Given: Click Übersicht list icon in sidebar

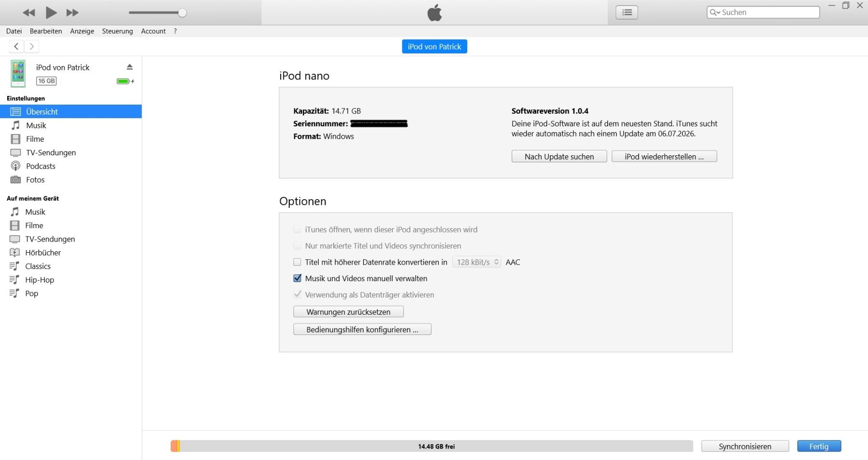Looking at the screenshot, I should [x=16, y=111].
